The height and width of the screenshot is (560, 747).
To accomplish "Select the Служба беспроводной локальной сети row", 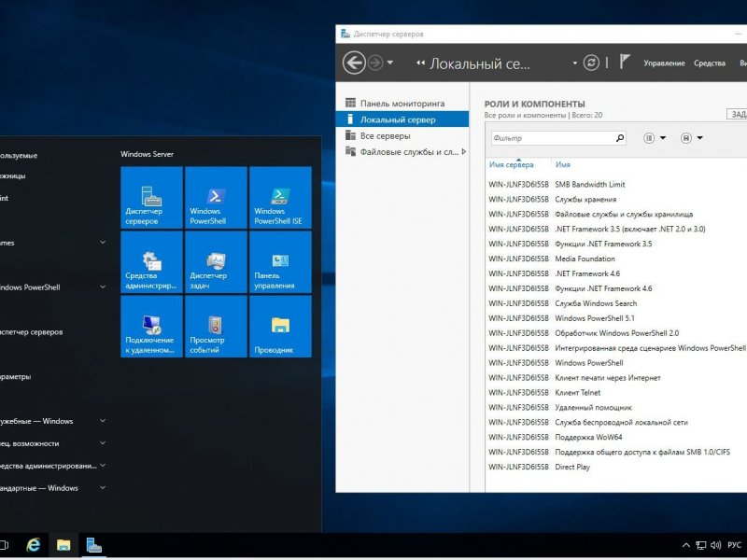I will pos(617,422).
